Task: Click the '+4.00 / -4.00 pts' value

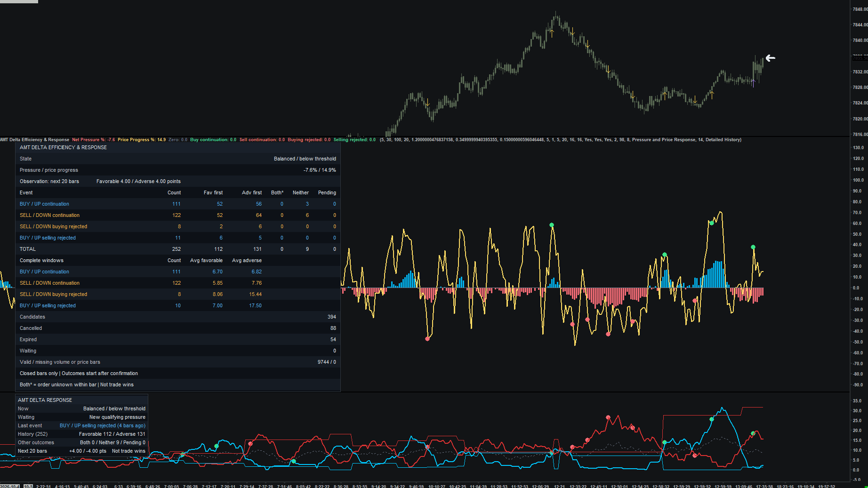Action: [x=88, y=451]
